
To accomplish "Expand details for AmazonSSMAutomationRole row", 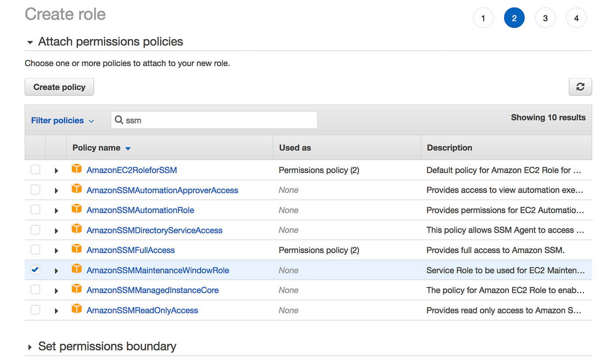I will (x=56, y=211).
